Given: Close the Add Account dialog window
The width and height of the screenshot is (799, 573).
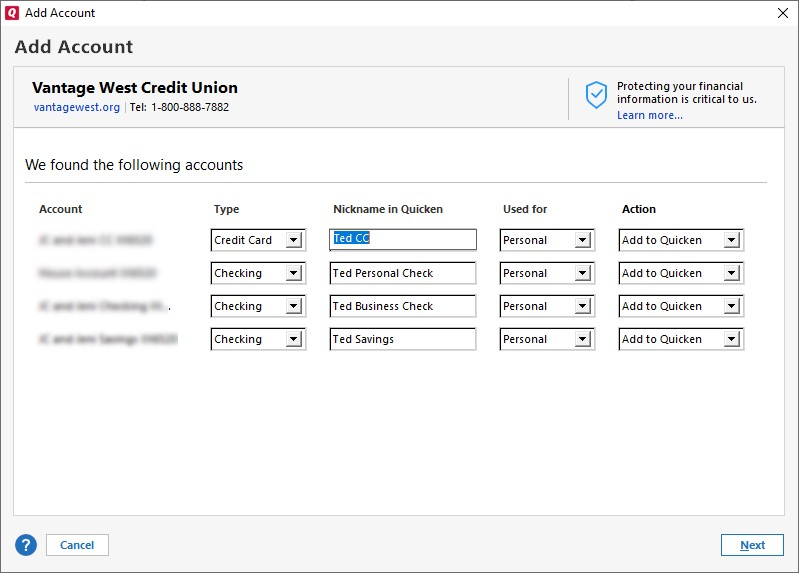Looking at the screenshot, I should [x=782, y=13].
